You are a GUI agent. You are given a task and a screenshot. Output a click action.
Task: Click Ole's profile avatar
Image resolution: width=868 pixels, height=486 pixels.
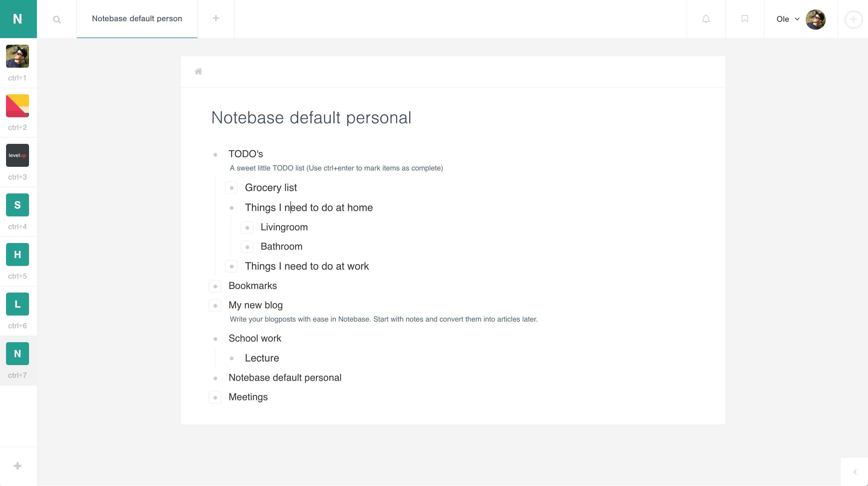click(x=817, y=19)
